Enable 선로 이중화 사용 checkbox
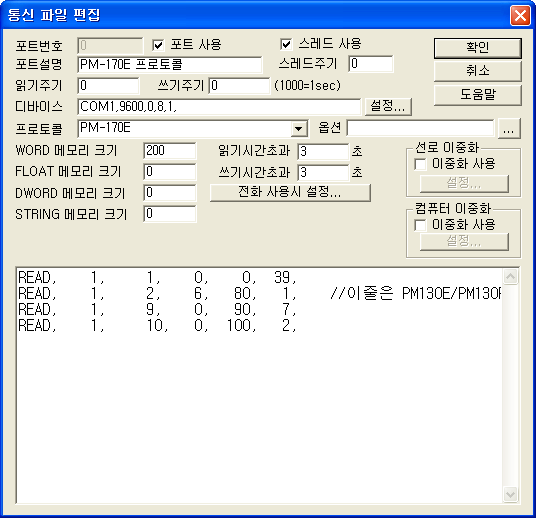 420,164
